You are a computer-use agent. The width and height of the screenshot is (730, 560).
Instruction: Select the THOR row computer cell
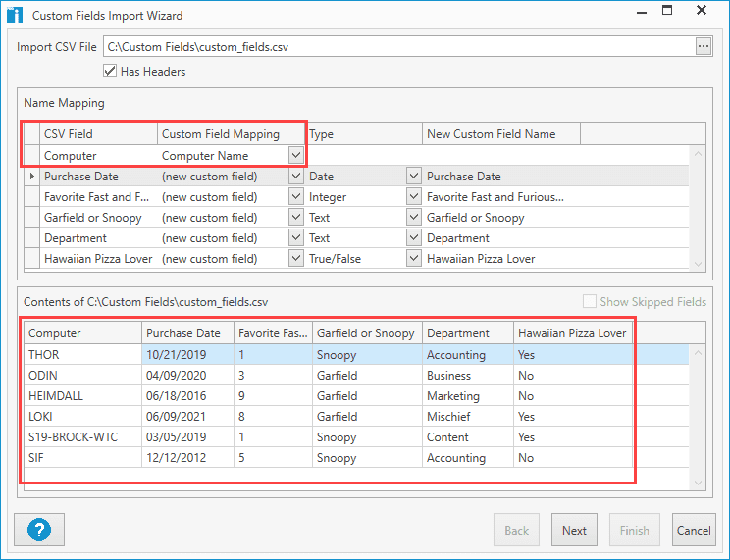click(82, 355)
